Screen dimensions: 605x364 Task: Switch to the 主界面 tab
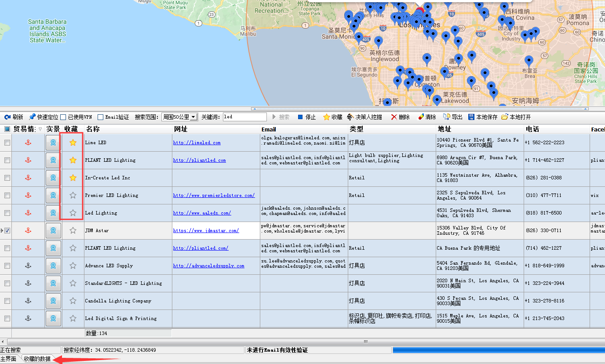click(8, 359)
